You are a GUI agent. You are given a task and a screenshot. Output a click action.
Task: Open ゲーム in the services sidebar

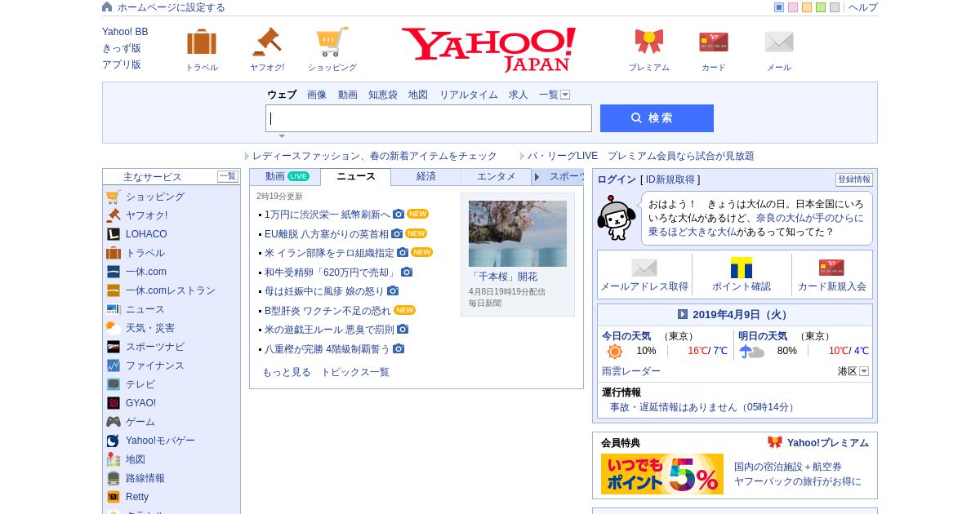coord(140,422)
